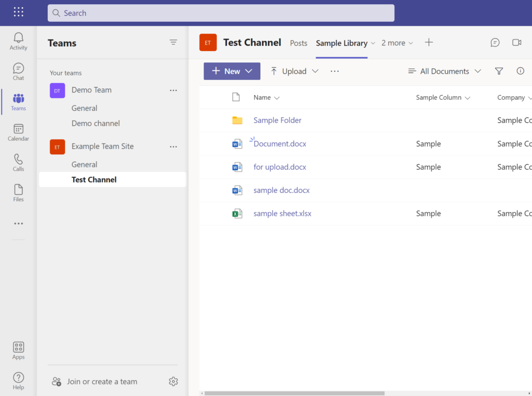This screenshot has height=396, width=532.
Task: Click the Excel icon for sample sheet.xlsx
Action: (237, 214)
